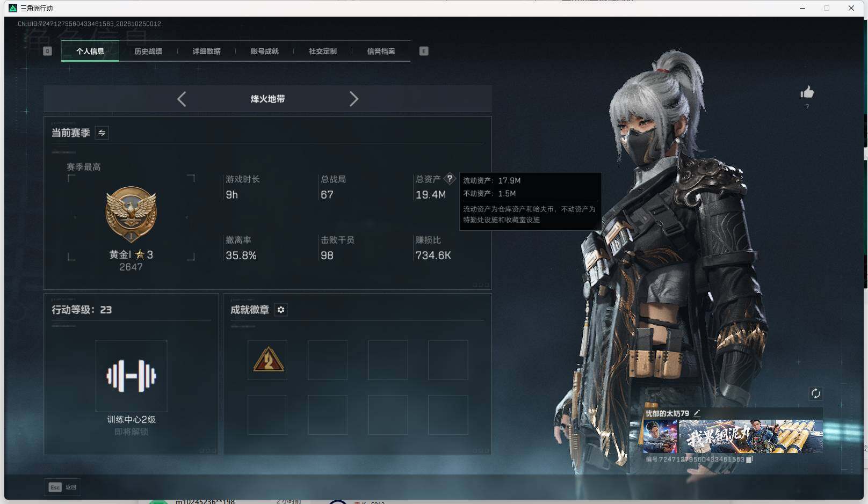This screenshot has height=504, width=868.
Task: Click the 游戏时长 value 9h
Action: (232, 195)
